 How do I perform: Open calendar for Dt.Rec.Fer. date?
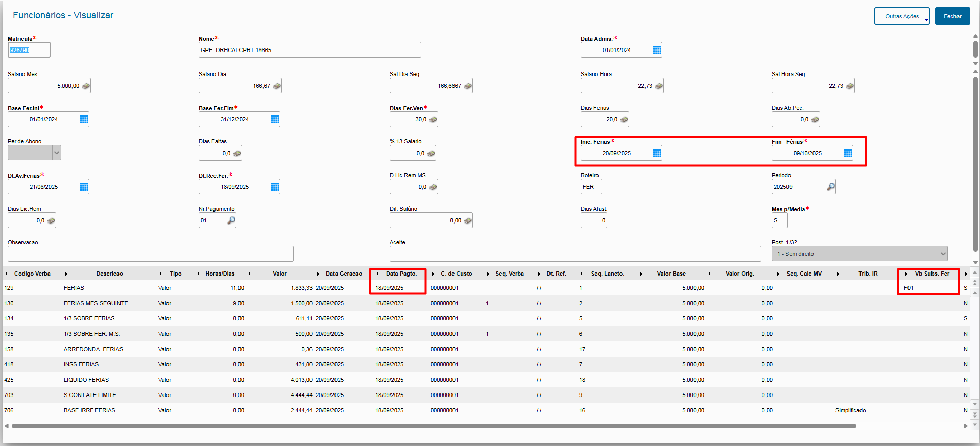275,187
